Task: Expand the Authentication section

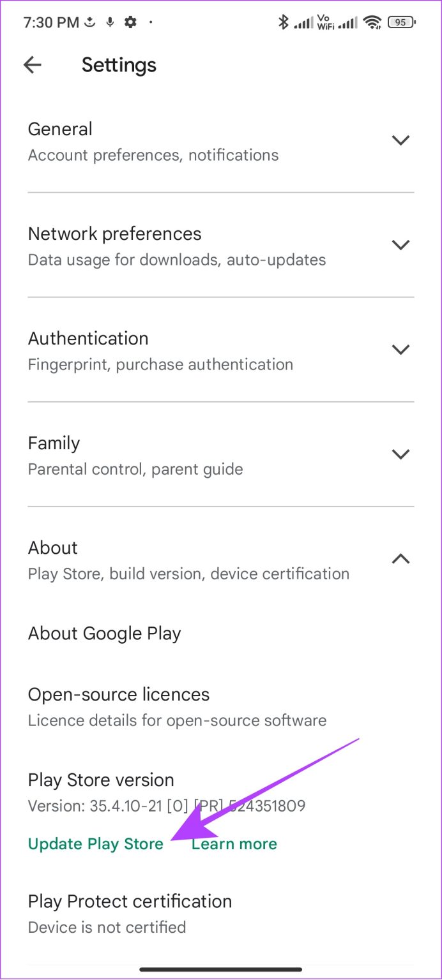Action: 401,349
